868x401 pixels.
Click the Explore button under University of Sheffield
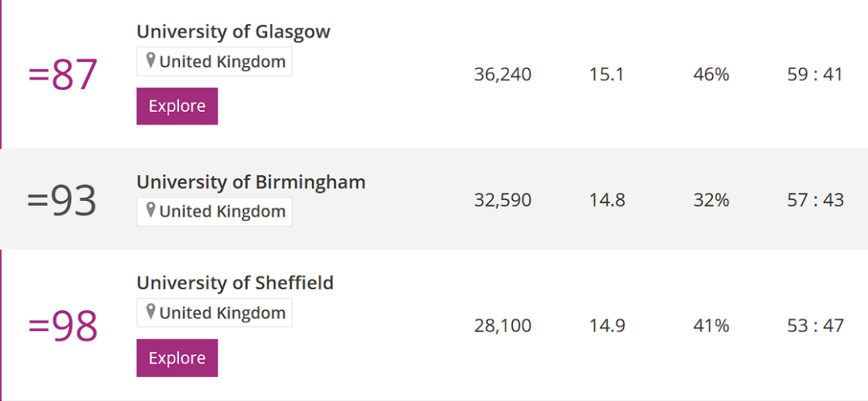pyautogui.click(x=177, y=358)
